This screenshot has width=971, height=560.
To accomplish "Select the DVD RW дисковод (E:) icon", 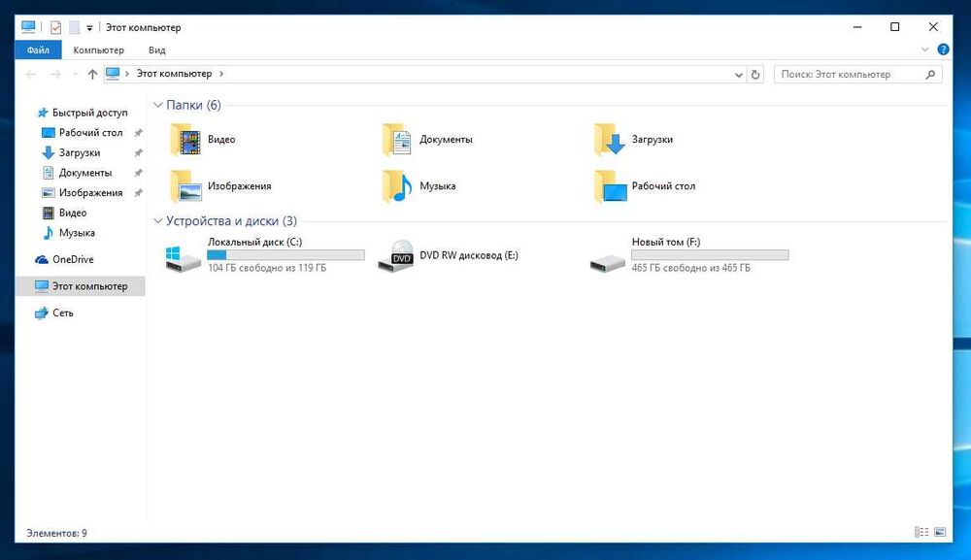I will click(396, 255).
